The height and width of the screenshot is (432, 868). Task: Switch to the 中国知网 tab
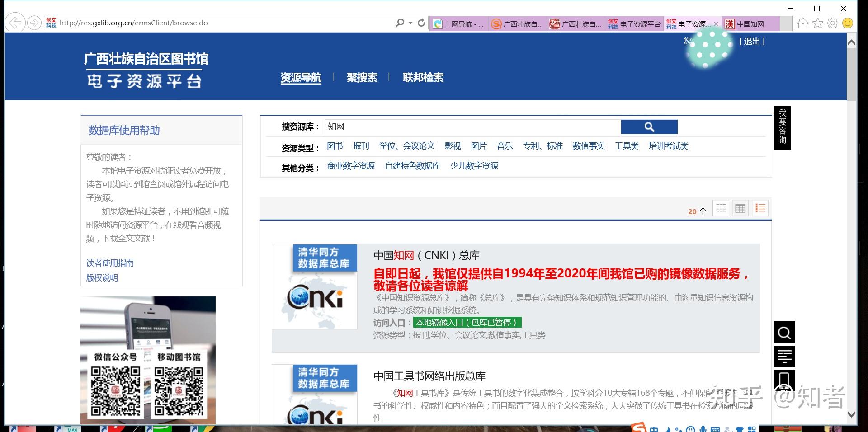click(751, 24)
